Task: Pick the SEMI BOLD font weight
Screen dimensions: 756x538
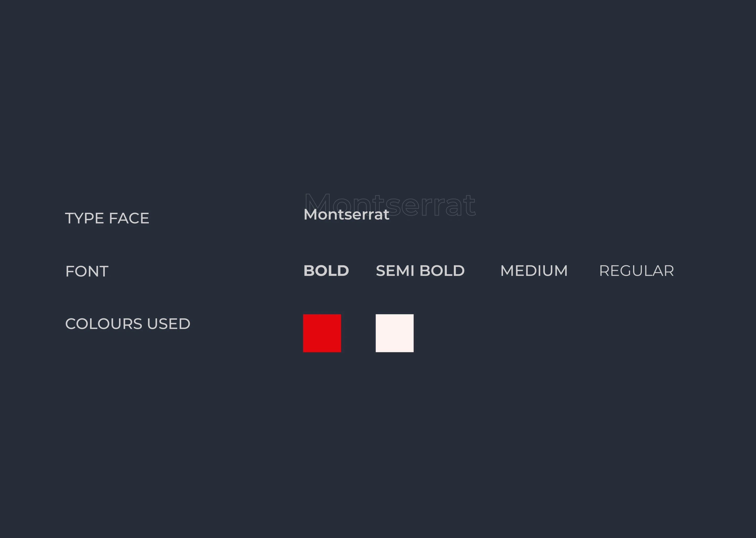Action: [x=420, y=271]
